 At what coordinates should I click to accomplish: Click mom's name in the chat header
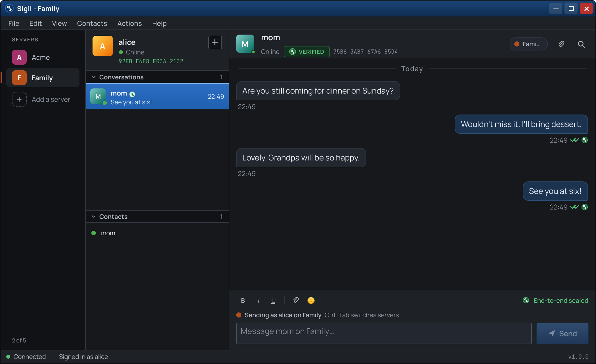[x=270, y=38]
